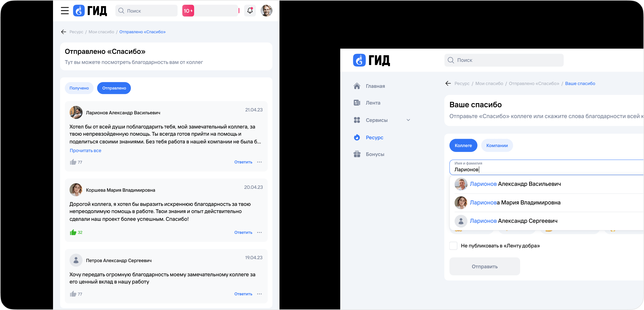Click Ответить on Ларионов's message
Image resolution: width=644 pixels, height=310 pixels.
click(x=243, y=162)
